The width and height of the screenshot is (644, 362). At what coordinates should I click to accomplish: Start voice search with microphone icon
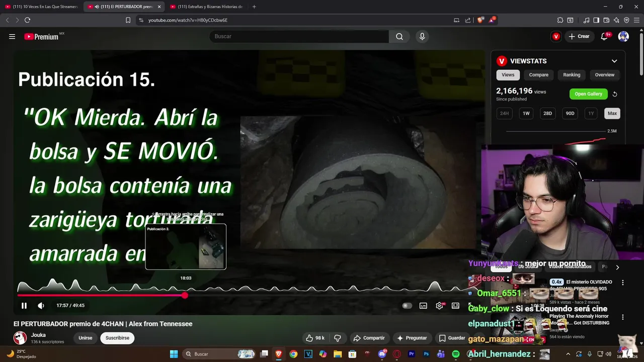[422, 36]
